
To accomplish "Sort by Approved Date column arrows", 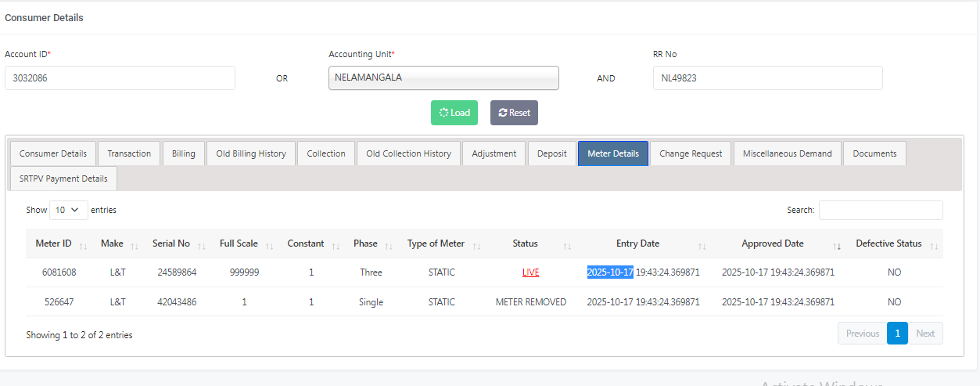I will pyautogui.click(x=837, y=246).
